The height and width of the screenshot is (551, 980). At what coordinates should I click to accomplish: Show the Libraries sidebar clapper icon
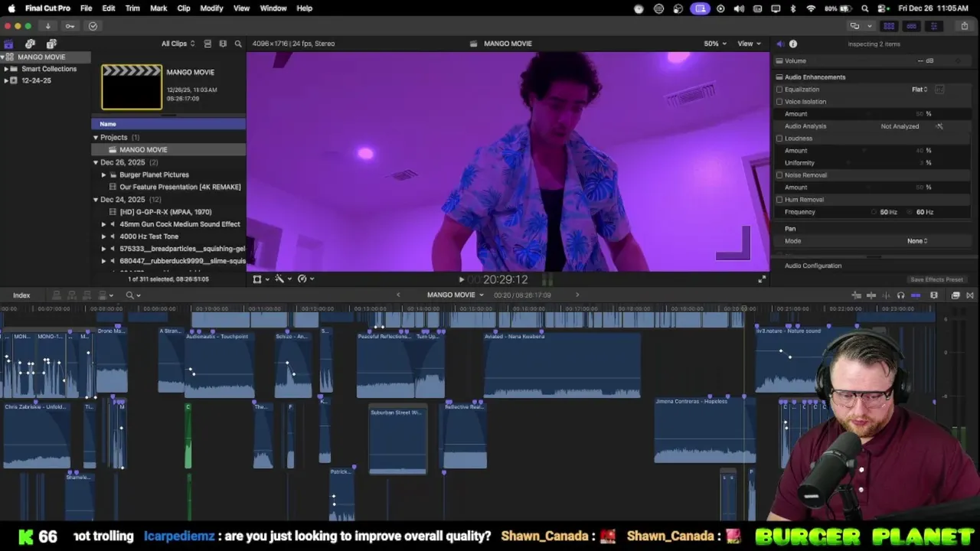click(x=8, y=44)
